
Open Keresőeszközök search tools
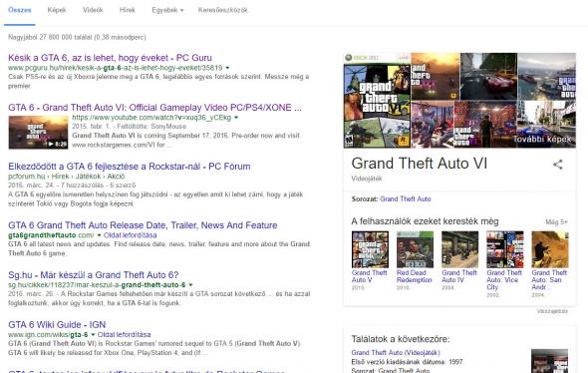(223, 10)
